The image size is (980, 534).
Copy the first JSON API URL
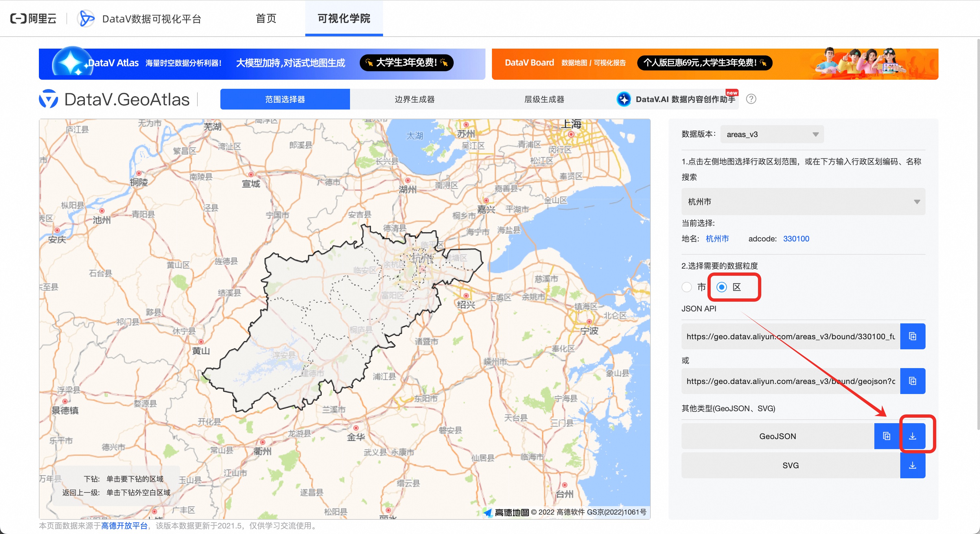912,336
